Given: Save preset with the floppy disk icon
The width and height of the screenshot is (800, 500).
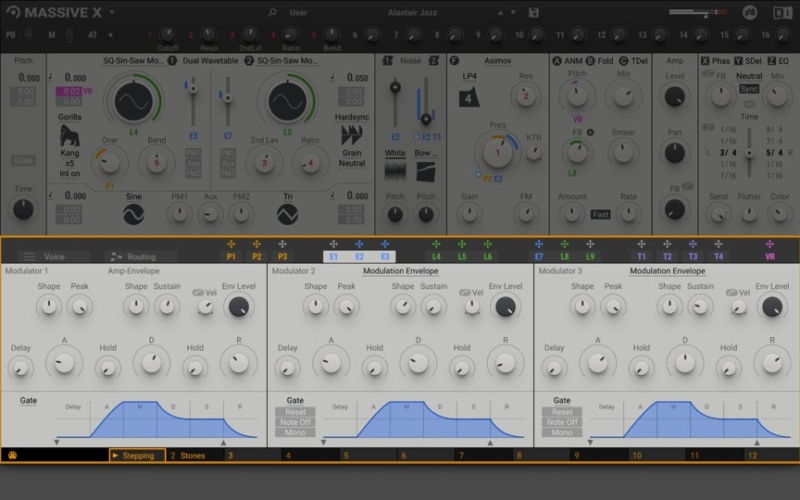Looking at the screenshot, I should (x=534, y=12).
